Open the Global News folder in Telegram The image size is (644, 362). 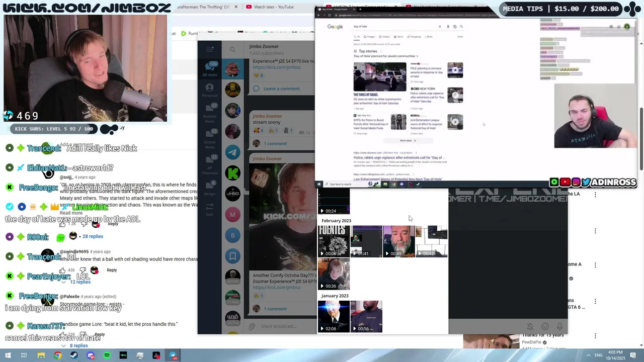click(x=210, y=139)
